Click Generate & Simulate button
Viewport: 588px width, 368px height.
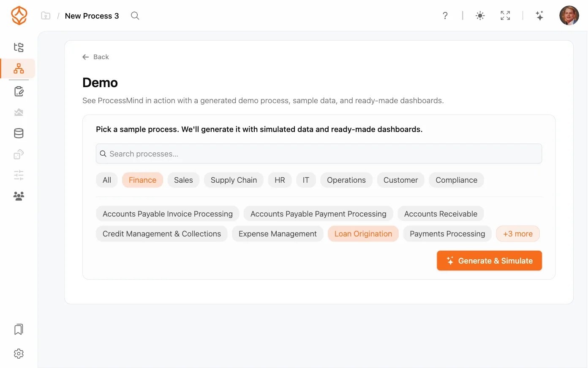click(489, 261)
